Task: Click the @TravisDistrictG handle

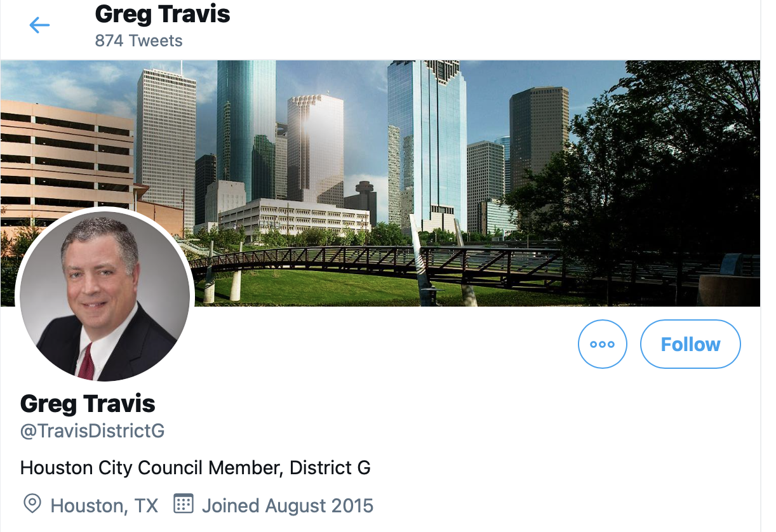Action: [x=93, y=431]
